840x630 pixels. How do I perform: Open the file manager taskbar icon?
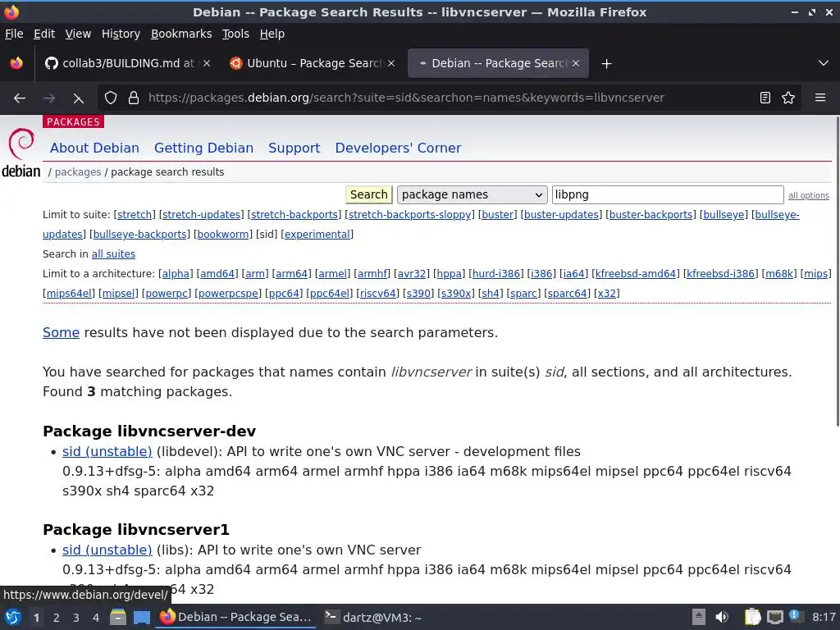(118, 617)
